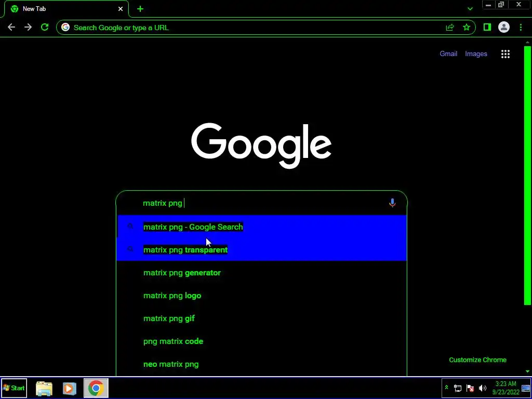
Task: Choose suggestion matrix png gif
Action: (261, 318)
